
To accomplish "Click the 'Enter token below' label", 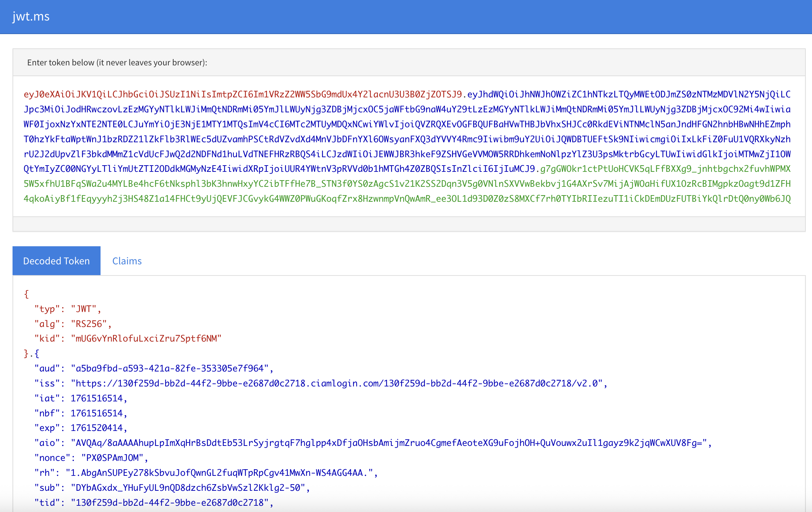I will [x=117, y=63].
